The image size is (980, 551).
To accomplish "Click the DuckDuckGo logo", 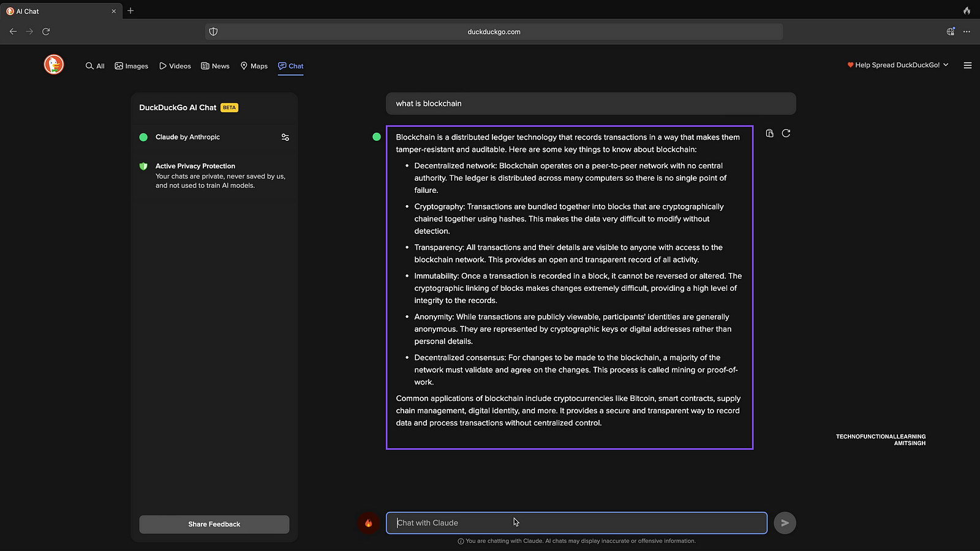I will (x=54, y=64).
